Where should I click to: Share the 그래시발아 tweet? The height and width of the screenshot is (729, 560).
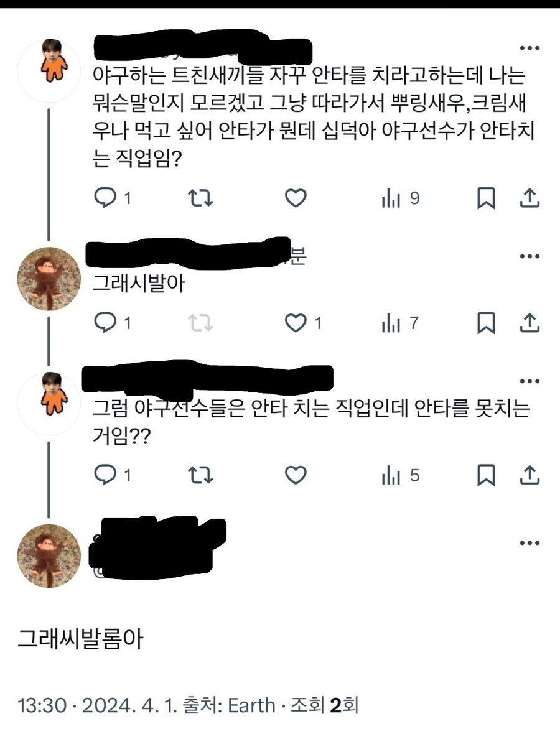click(x=528, y=323)
